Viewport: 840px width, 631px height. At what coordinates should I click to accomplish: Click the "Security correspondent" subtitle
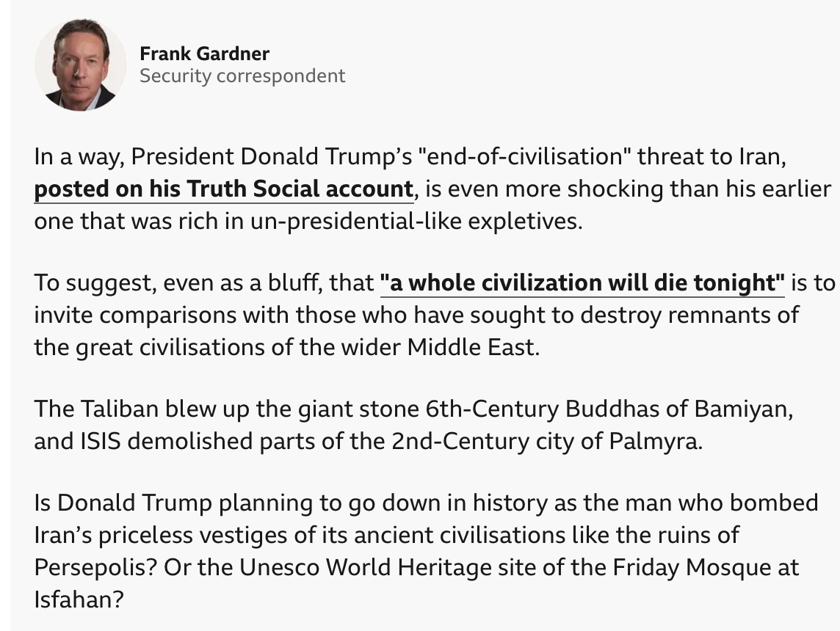(x=242, y=76)
